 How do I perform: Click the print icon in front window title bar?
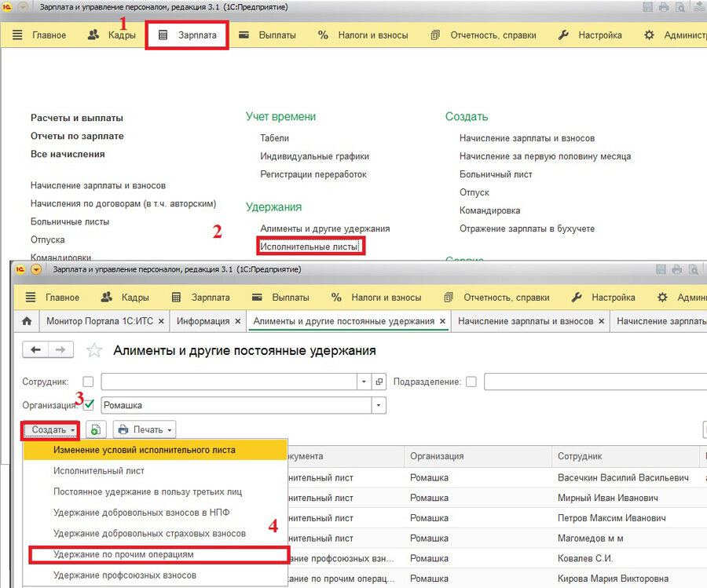tap(677, 269)
